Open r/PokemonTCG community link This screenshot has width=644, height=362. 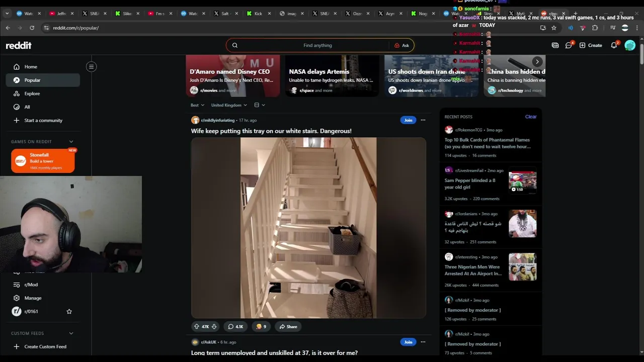pos(468,130)
